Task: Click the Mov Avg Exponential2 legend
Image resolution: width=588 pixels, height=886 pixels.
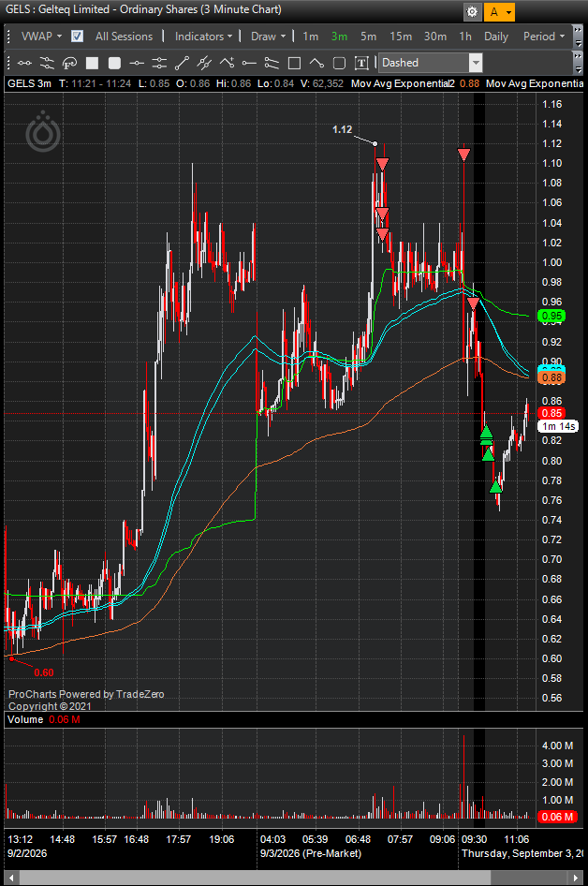Action: click(x=403, y=83)
